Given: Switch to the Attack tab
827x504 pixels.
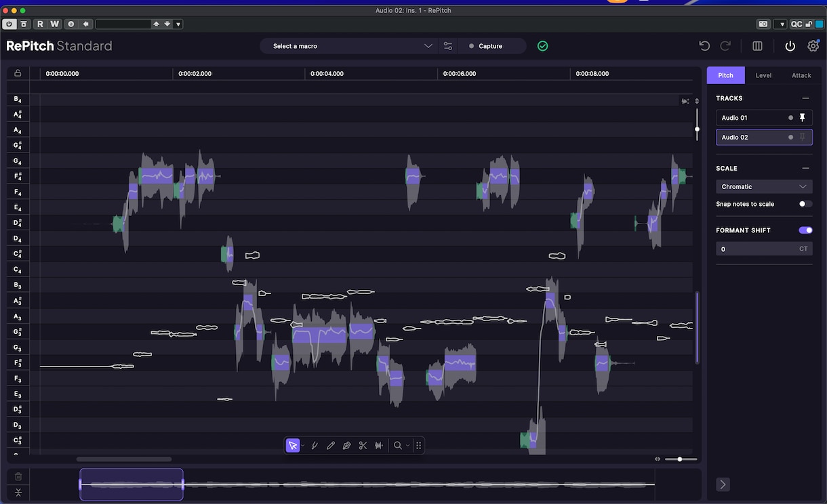Looking at the screenshot, I should pyautogui.click(x=801, y=75).
